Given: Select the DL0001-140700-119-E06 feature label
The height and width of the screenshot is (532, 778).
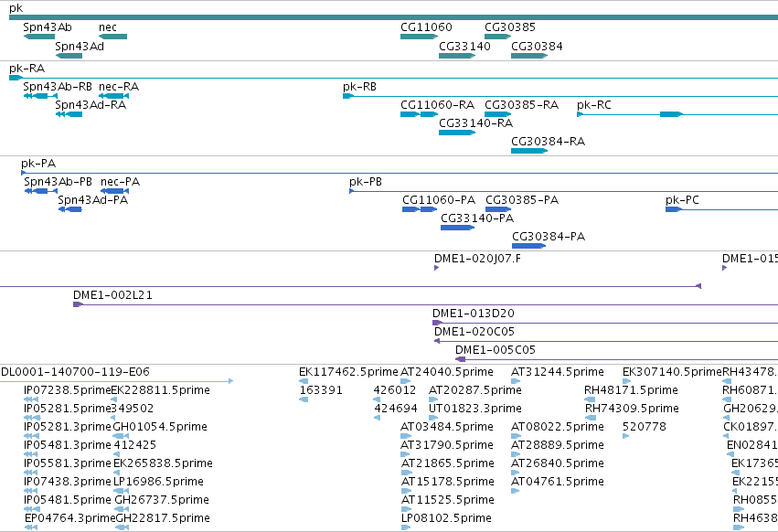Looking at the screenshot, I should pos(75,372).
